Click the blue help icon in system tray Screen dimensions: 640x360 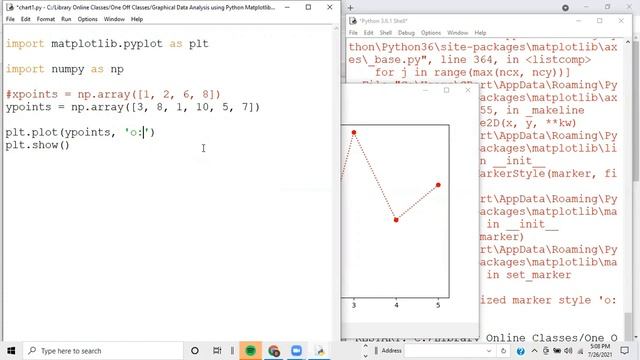[x=520, y=351]
